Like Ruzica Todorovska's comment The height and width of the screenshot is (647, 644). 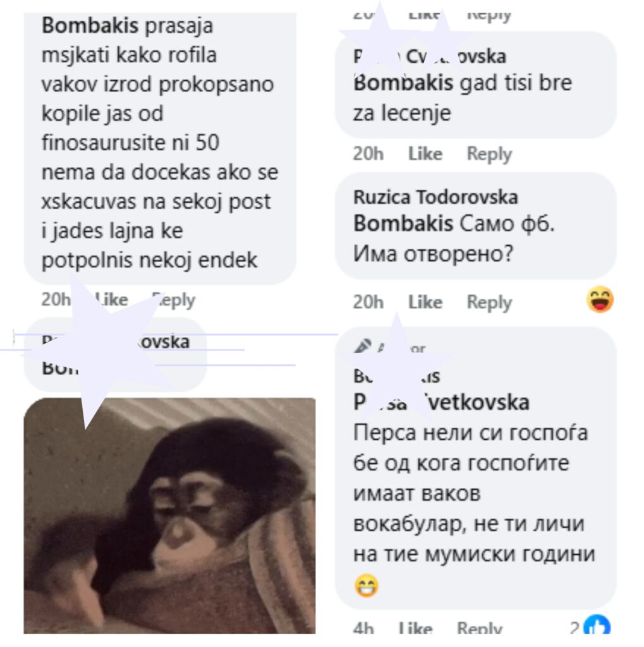[x=425, y=303]
